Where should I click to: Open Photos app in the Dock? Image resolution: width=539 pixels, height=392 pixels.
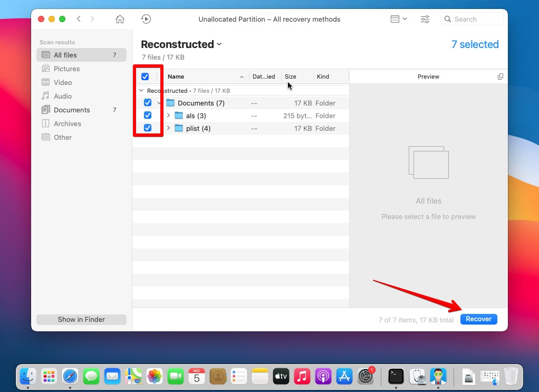155,376
